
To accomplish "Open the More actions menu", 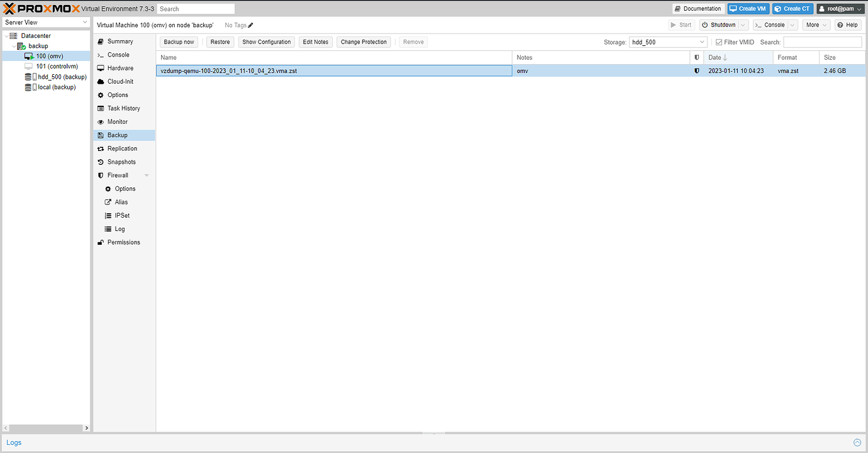I will (x=816, y=25).
